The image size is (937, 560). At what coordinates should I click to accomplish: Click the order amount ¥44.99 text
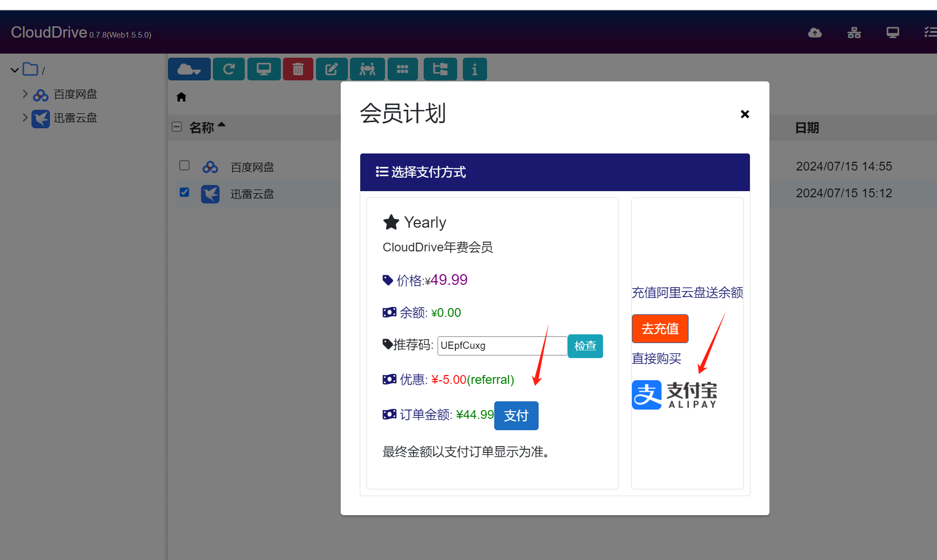coord(475,415)
